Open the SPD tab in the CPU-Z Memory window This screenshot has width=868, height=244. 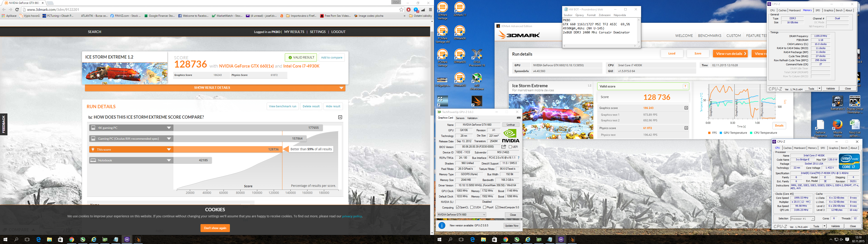point(818,10)
